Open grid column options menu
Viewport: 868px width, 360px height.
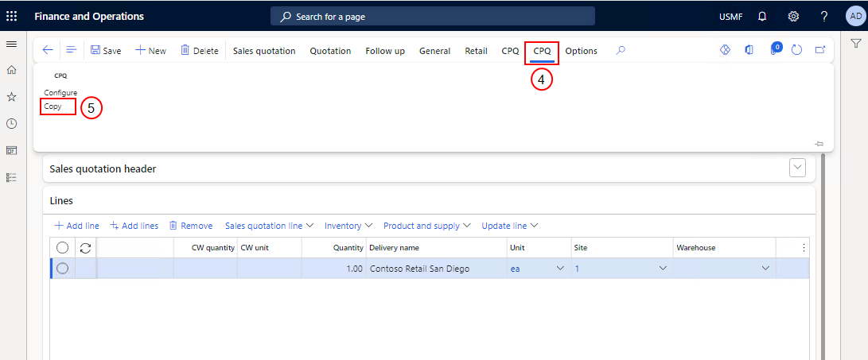coord(804,248)
